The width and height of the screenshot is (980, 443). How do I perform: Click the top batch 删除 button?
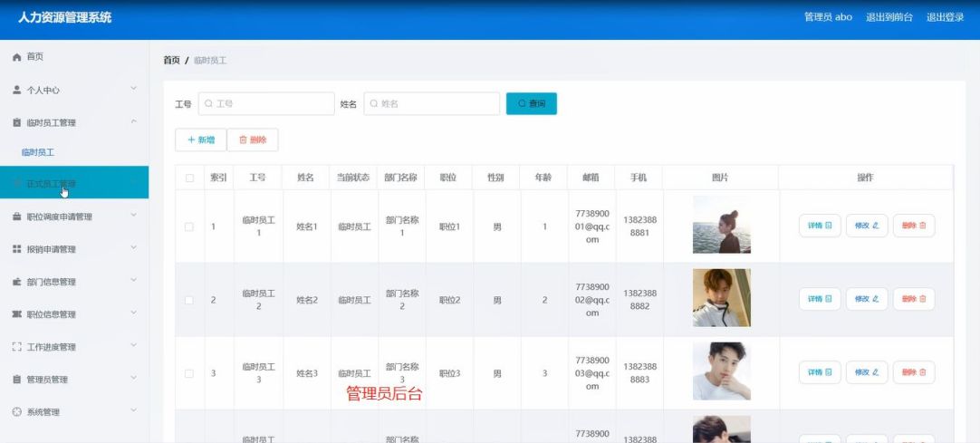pyautogui.click(x=253, y=140)
